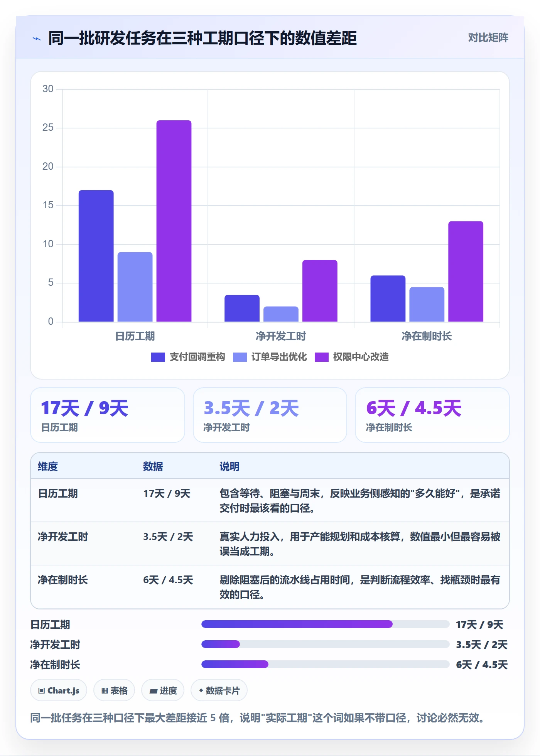Click the 订单导出优化 legend text
540x756 pixels.
(279, 357)
